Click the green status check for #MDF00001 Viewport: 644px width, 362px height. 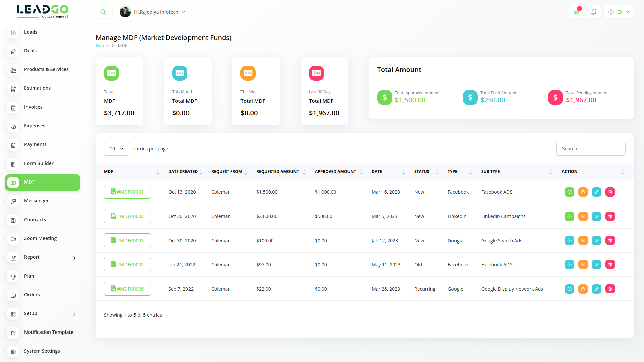point(569,192)
